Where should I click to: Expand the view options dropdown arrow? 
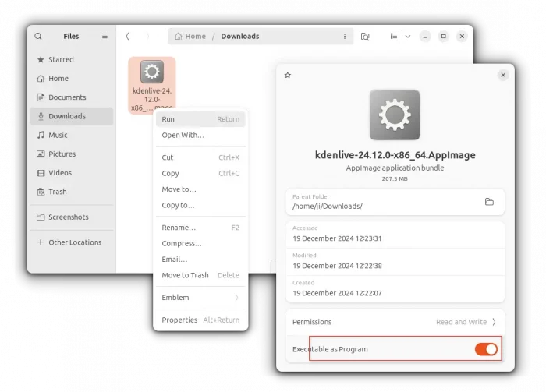408,36
